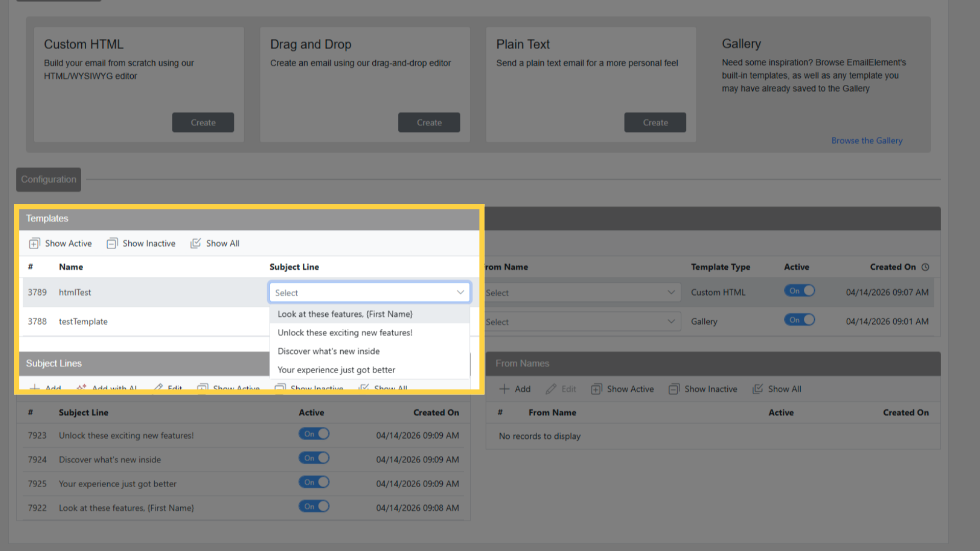
Task: Select the Configuration tab
Action: click(x=49, y=180)
